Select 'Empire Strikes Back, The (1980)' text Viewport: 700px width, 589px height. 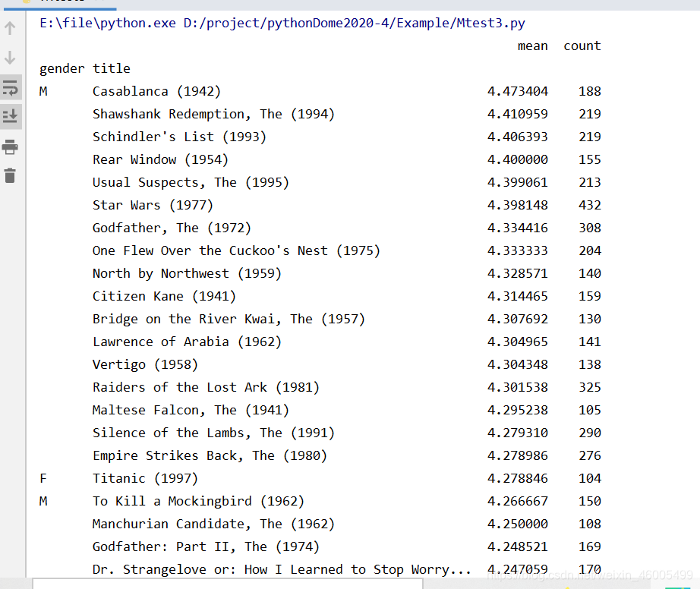210,455
